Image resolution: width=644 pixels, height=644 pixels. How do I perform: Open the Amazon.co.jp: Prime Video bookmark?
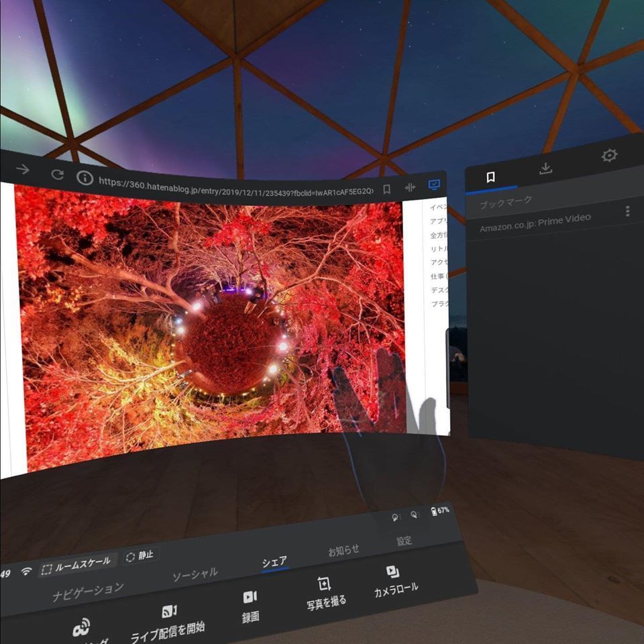click(535, 223)
